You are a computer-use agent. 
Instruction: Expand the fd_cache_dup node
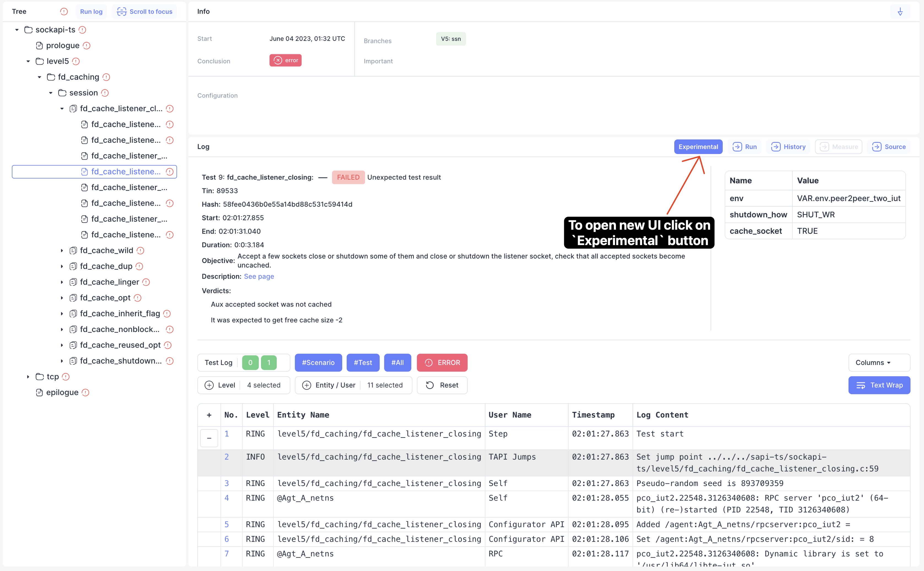(62, 267)
